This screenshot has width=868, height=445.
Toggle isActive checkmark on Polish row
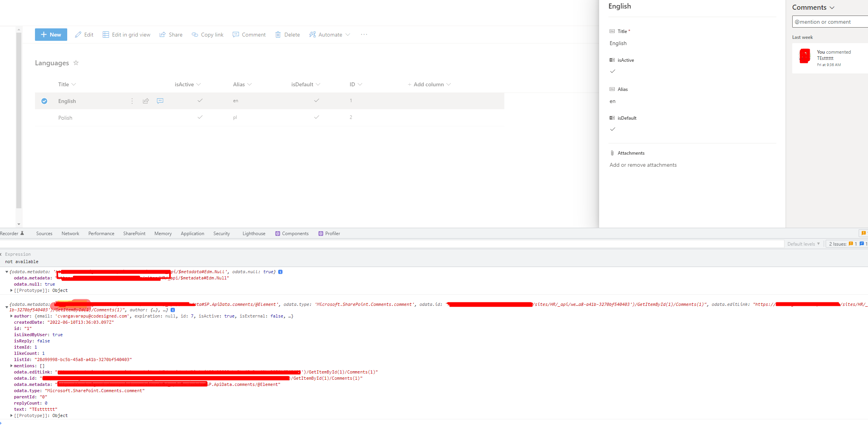tap(200, 117)
